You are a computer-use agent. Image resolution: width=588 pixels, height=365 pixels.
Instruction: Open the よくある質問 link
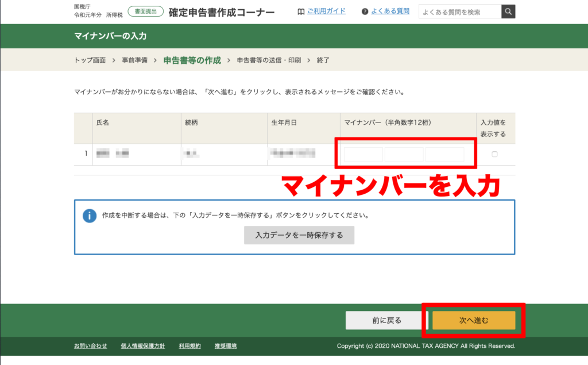390,11
